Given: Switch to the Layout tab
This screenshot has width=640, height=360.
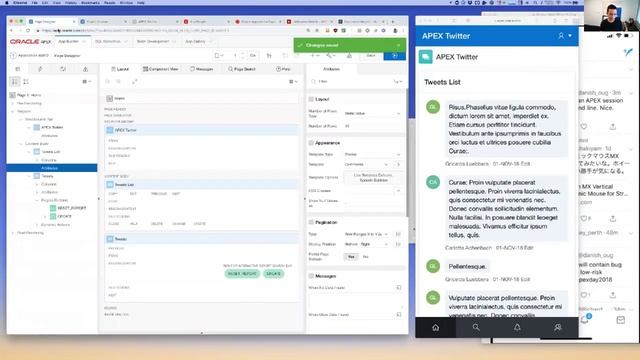Looking at the screenshot, I should coord(120,69).
